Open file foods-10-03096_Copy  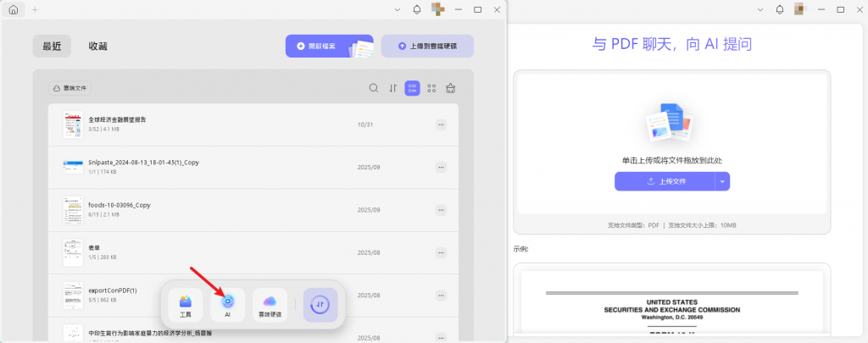tap(253, 210)
